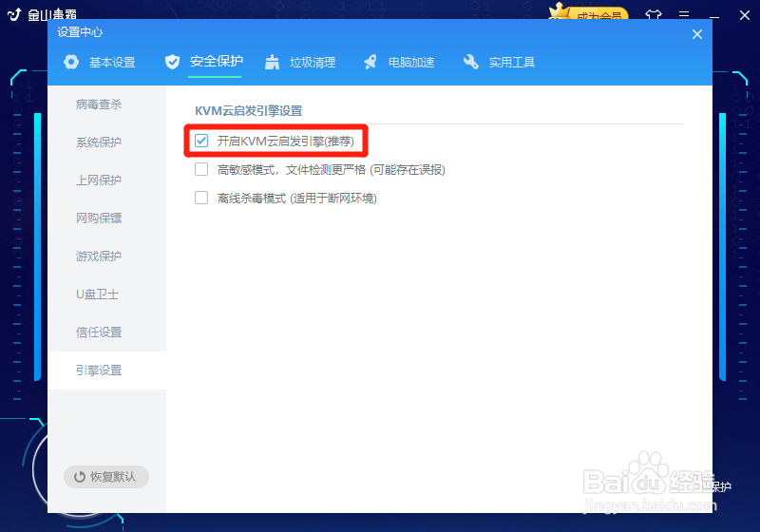
Task: Enable 离线杀毒模式 checkbox
Action: point(201,198)
